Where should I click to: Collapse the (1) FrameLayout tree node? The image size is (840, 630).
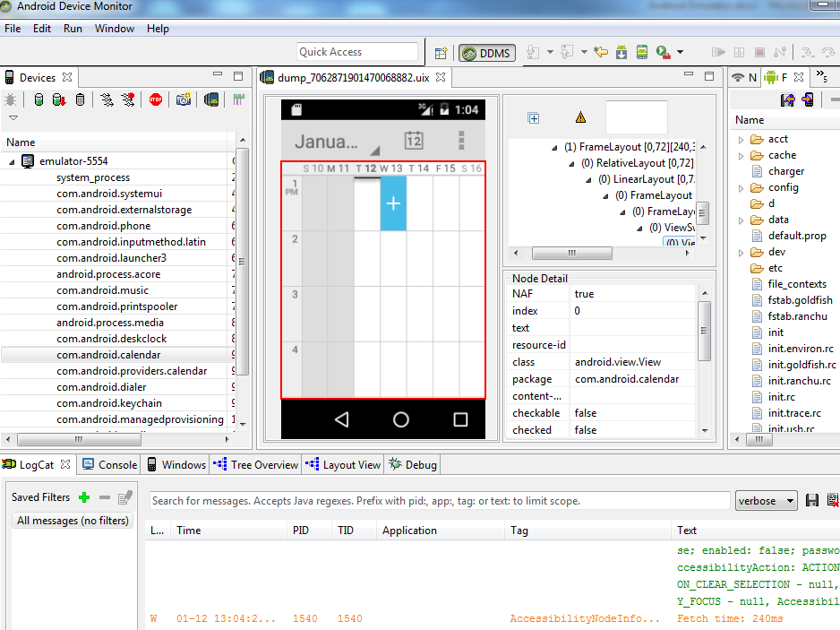pyautogui.click(x=554, y=148)
